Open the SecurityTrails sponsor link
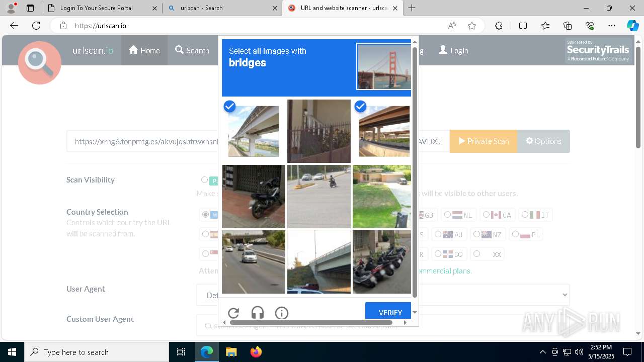Viewport: 644px width, 362px height. tap(598, 51)
